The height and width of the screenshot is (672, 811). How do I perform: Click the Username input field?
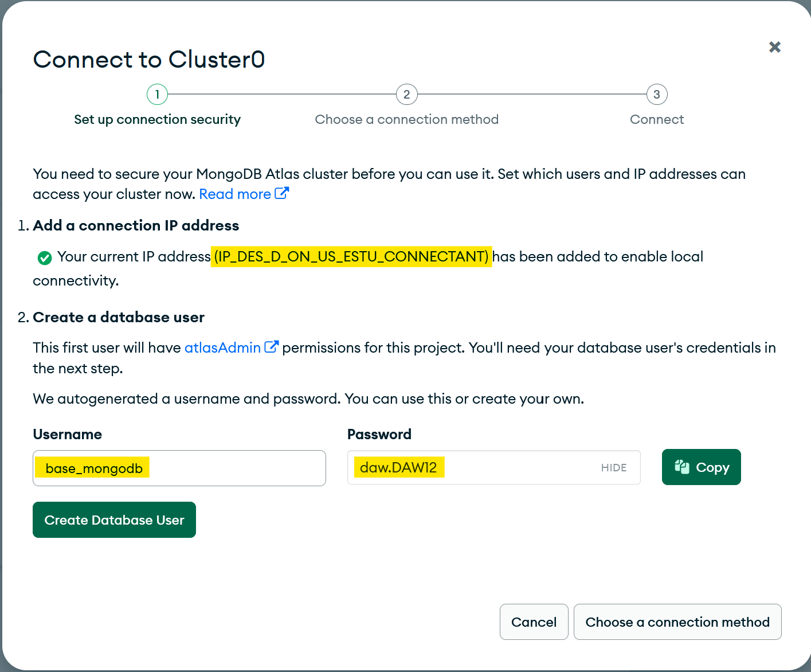tap(229, 468)
